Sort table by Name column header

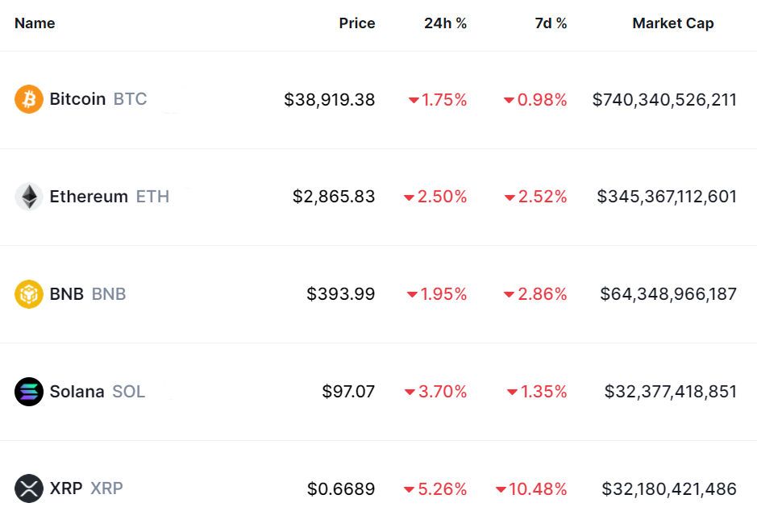point(35,23)
